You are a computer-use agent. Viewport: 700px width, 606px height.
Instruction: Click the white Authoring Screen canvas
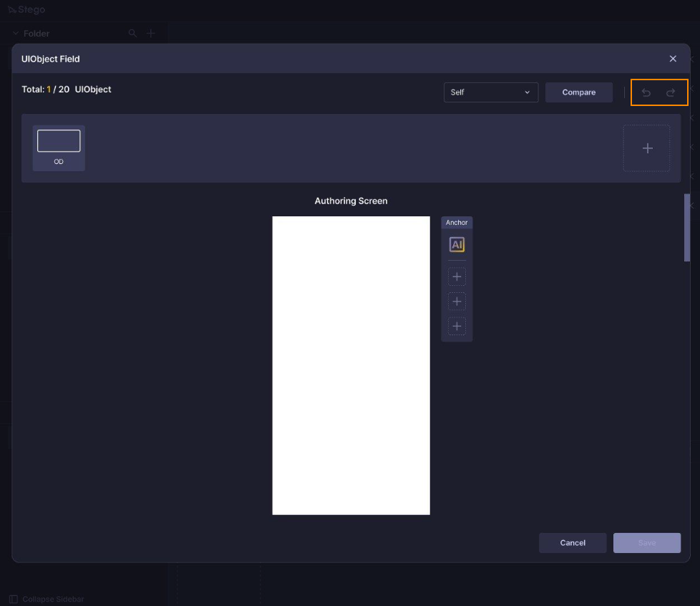pos(351,365)
